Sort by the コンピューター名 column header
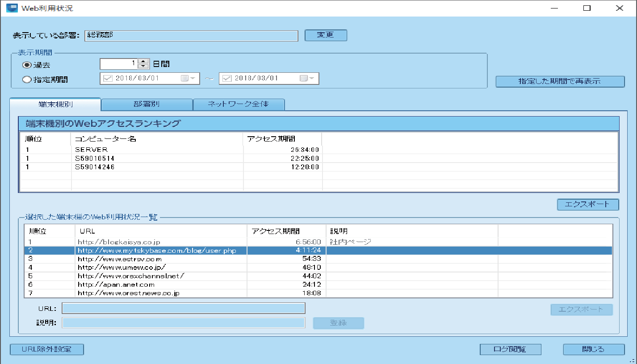The width and height of the screenshot is (637, 364). click(x=156, y=138)
